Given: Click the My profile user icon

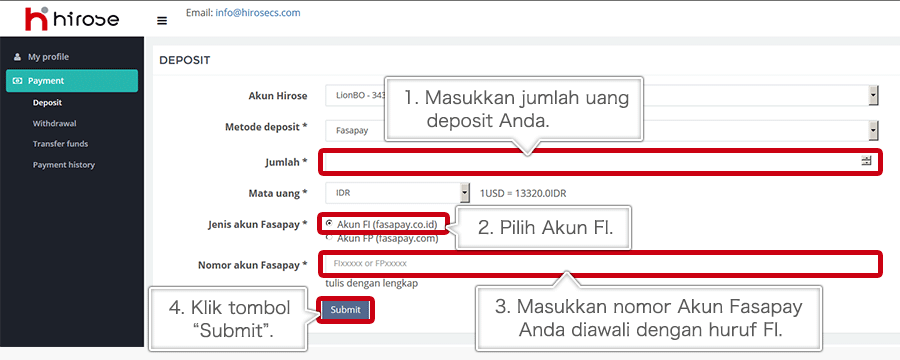Looking at the screenshot, I should coord(17,57).
